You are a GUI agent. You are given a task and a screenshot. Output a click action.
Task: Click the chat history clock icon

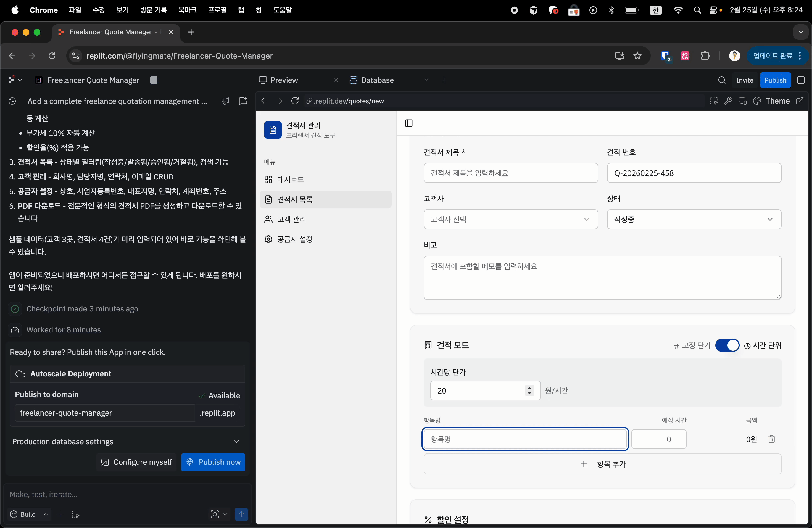[x=12, y=101]
